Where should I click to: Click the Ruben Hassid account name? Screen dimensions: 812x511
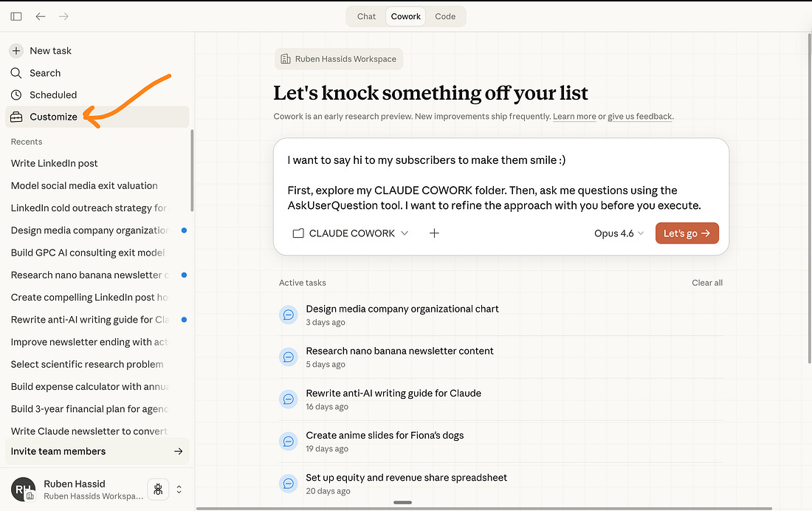pyautogui.click(x=75, y=484)
